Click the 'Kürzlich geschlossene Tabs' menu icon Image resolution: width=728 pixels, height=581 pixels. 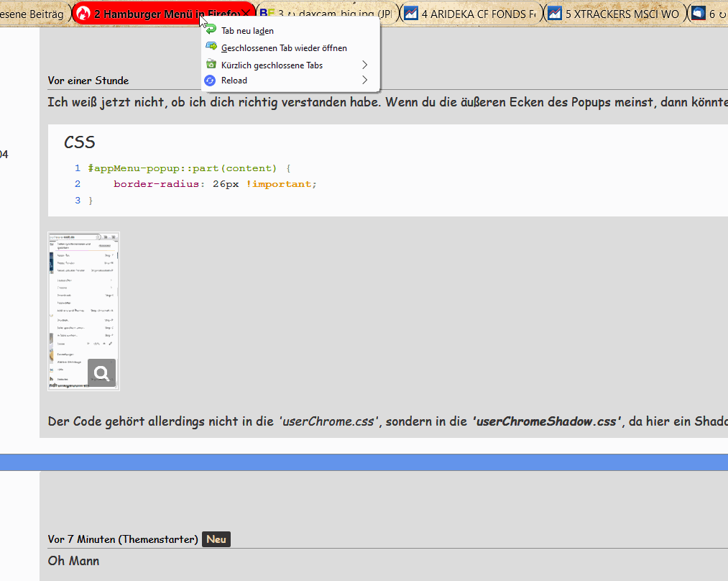coord(211,65)
